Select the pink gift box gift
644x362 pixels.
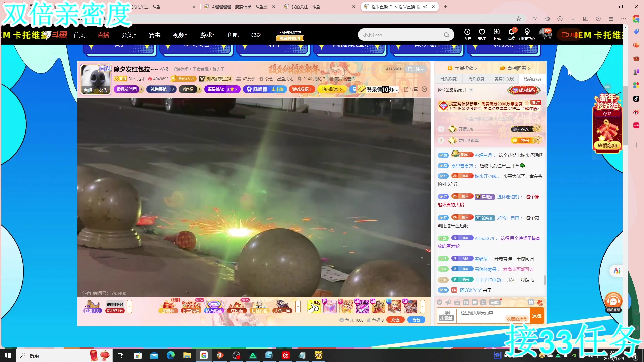click(330, 307)
